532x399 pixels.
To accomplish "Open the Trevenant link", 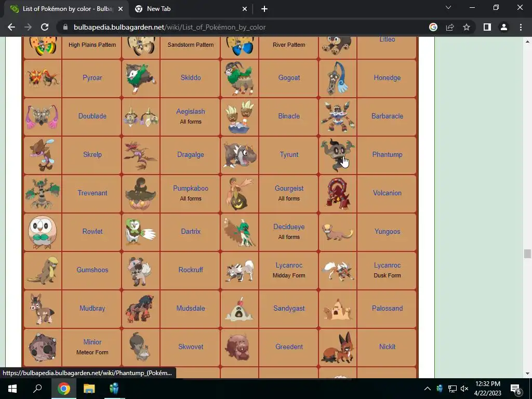I will click(92, 193).
